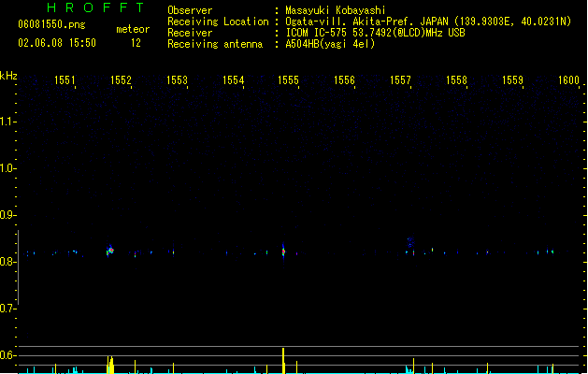Click the strong meteor echo near 1555

click(x=283, y=252)
